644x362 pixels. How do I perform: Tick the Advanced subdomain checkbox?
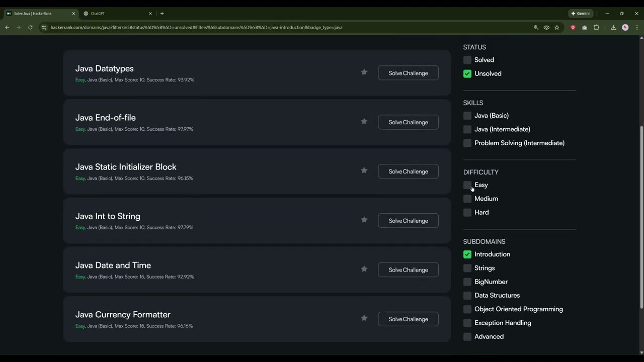(x=467, y=336)
